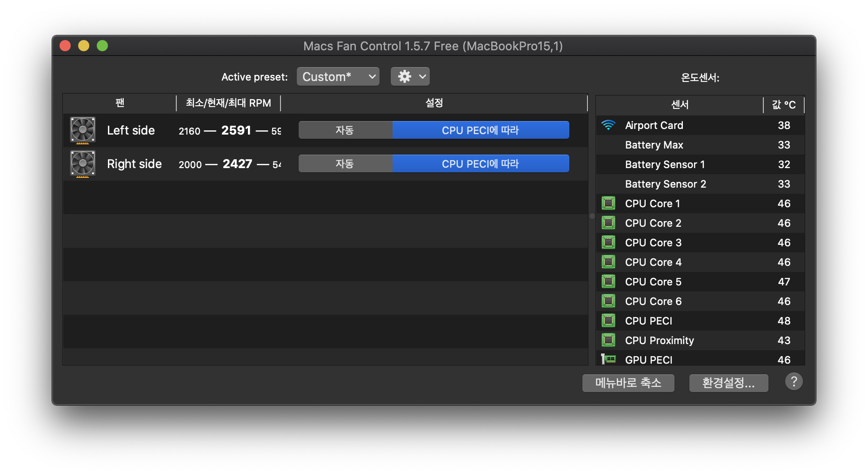Open the help question mark button
The width and height of the screenshot is (868, 474).
click(794, 382)
